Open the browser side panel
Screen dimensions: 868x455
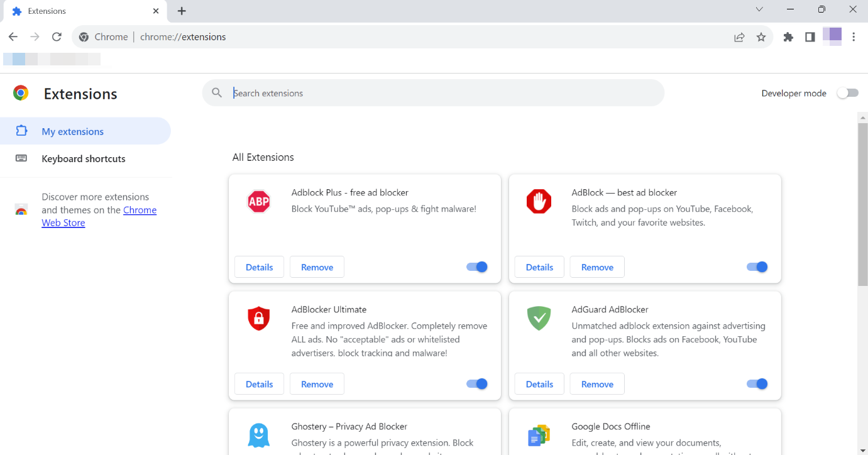coord(810,37)
